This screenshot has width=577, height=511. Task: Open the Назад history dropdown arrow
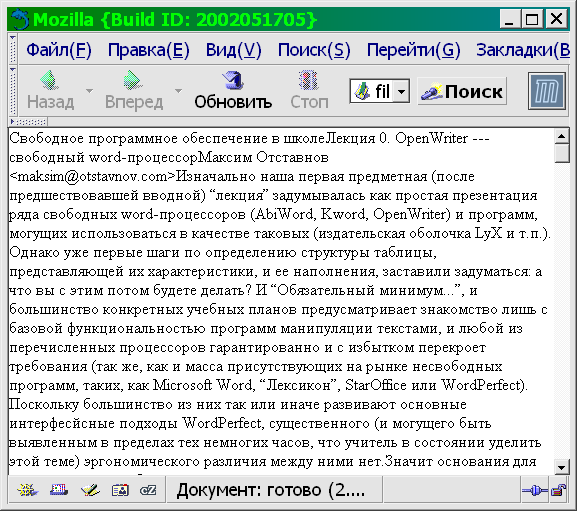(x=89, y=90)
